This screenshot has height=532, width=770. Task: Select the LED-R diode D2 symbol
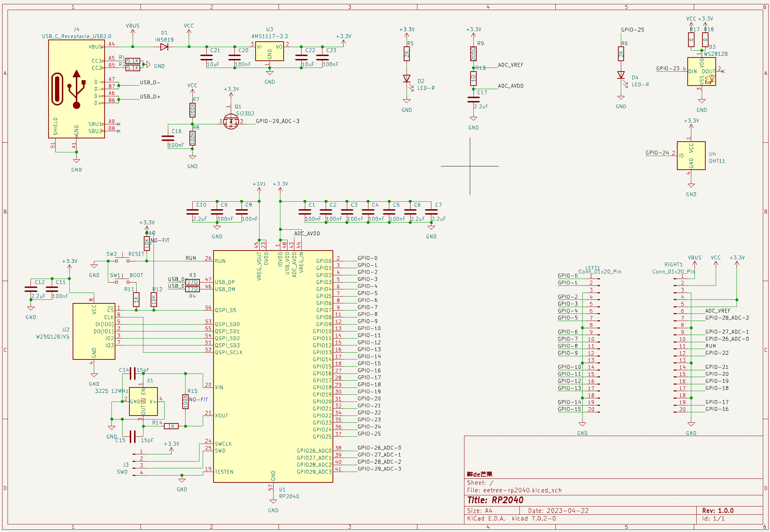click(407, 79)
